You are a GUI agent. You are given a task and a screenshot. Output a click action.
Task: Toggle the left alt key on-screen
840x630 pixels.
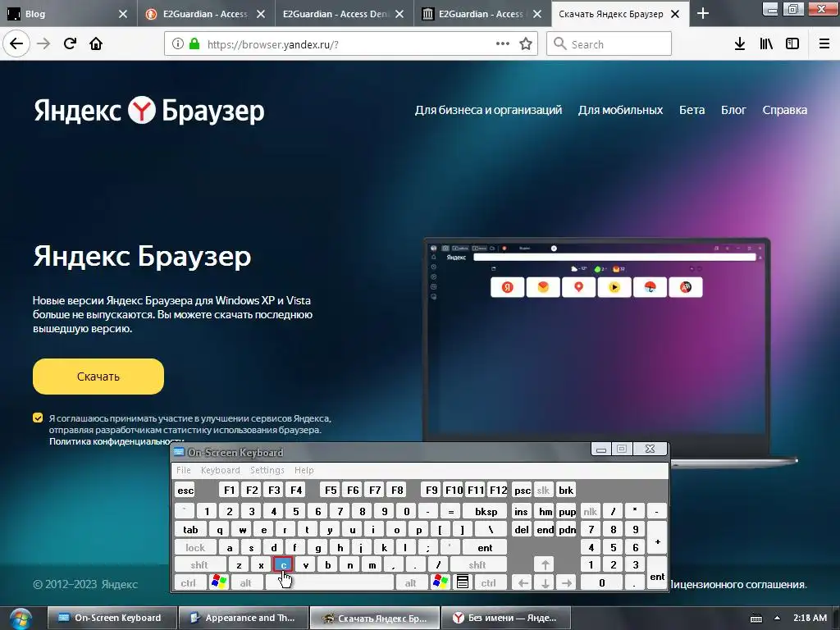(x=245, y=583)
